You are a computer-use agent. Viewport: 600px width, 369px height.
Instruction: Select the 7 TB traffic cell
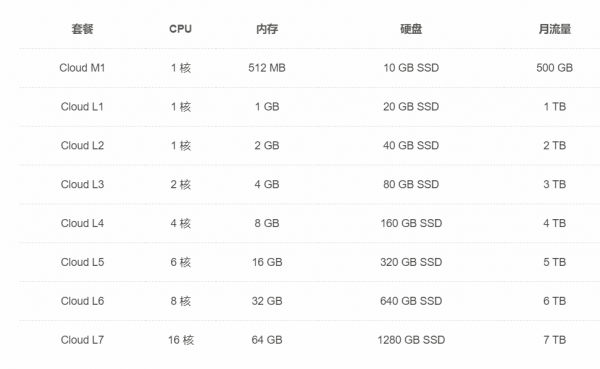click(x=554, y=340)
